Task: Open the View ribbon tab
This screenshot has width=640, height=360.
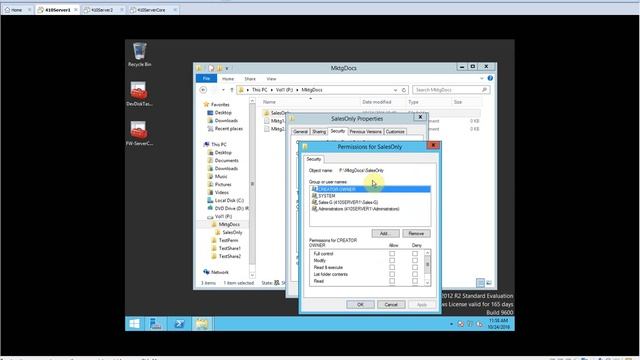Action: point(271,79)
